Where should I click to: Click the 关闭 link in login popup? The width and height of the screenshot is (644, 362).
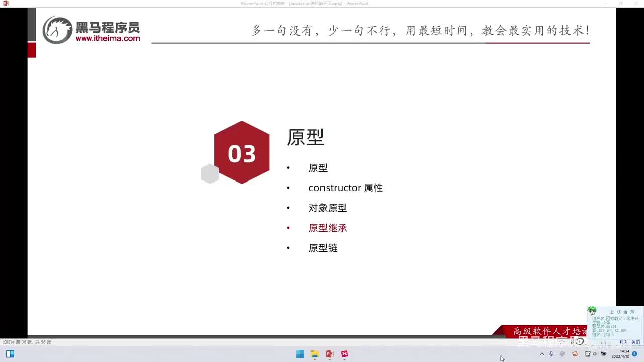point(635,342)
